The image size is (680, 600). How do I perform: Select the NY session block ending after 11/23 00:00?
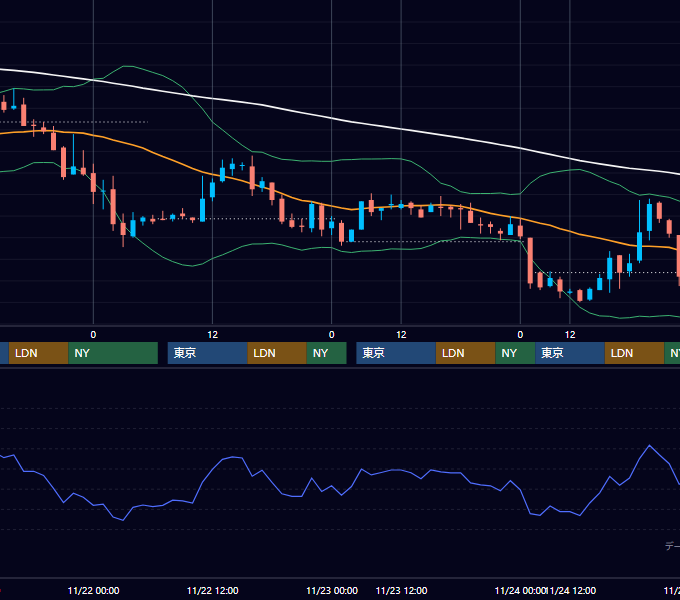point(327,353)
